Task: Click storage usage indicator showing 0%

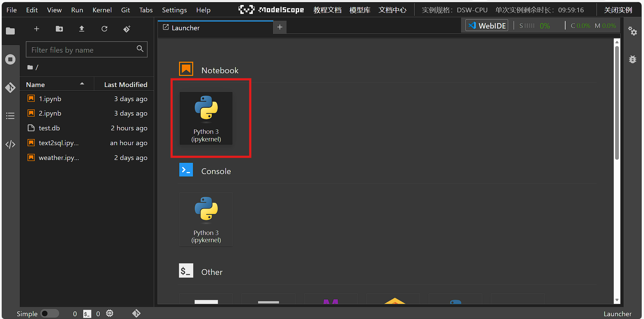Action: tap(535, 26)
